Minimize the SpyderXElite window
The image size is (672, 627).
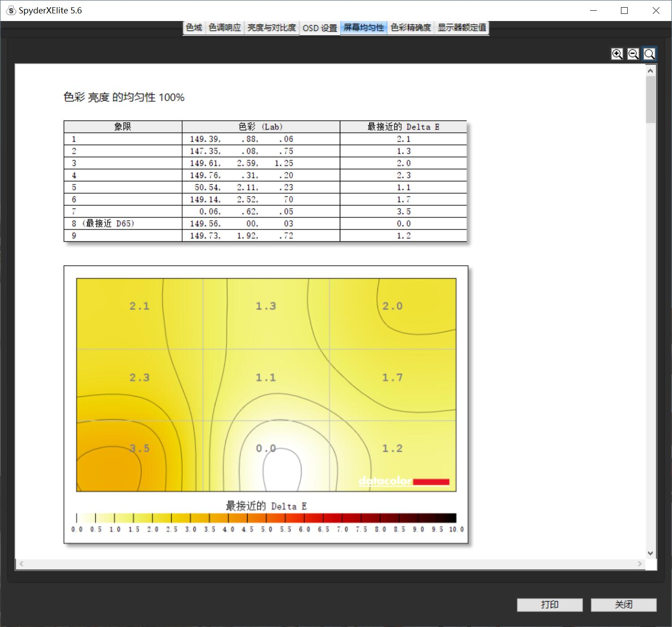594,10
